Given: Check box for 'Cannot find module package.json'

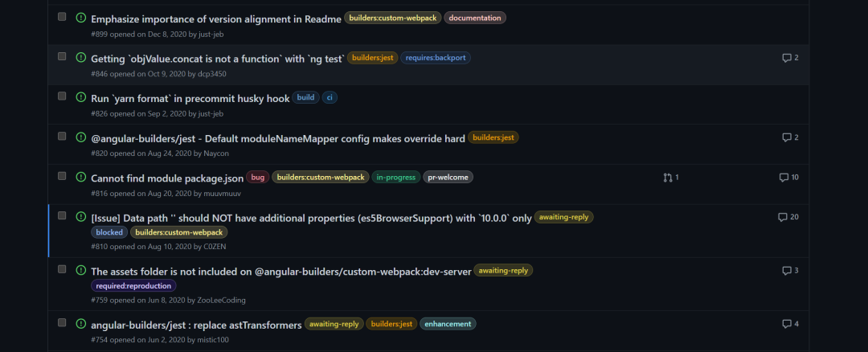Looking at the screenshot, I should click(62, 176).
